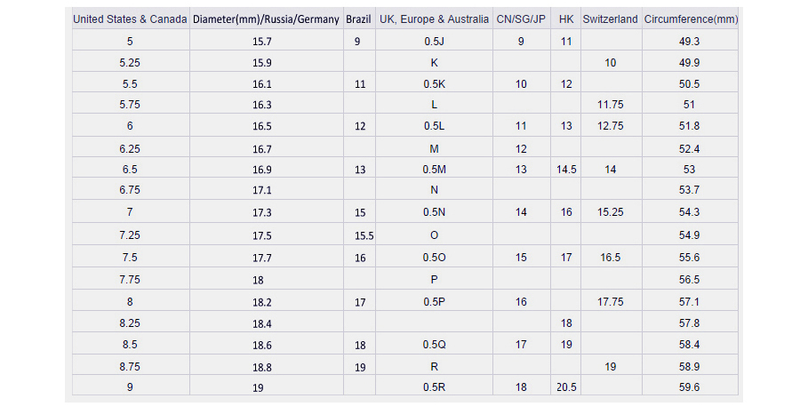
Task: Select the CN/SG/JP column header
Action: coord(520,19)
